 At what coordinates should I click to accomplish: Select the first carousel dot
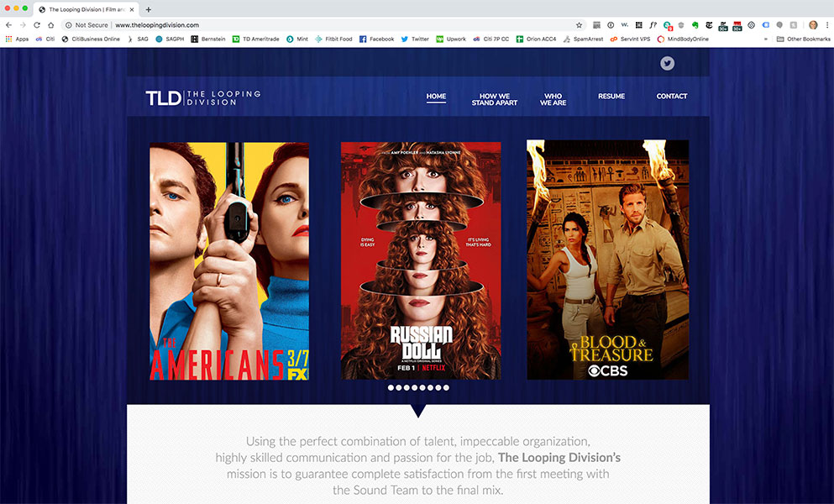tap(391, 387)
